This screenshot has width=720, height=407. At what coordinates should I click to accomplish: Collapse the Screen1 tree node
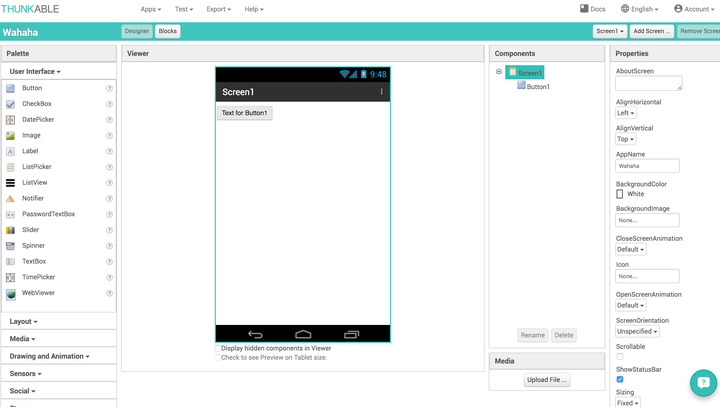pyautogui.click(x=499, y=72)
